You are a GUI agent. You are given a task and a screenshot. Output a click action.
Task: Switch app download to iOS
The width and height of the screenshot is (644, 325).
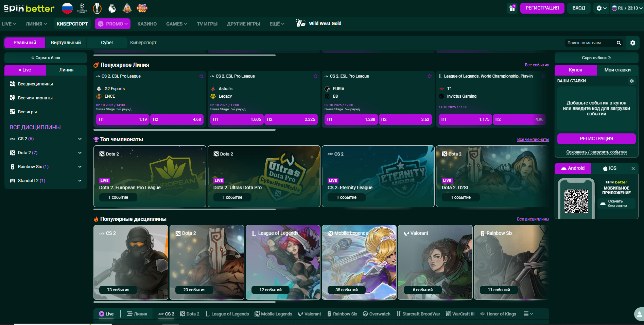(610, 168)
